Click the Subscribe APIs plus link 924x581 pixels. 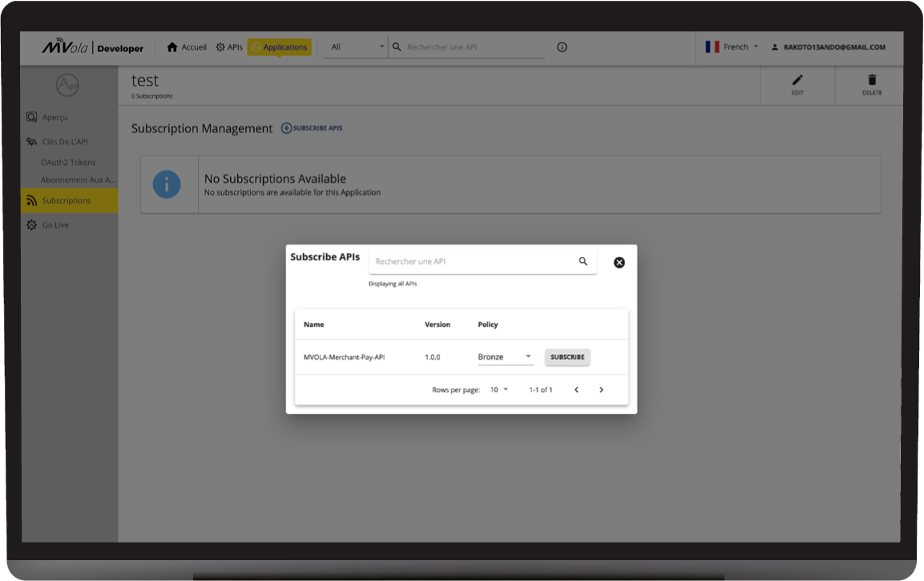pyautogui.click(x=312, y=128)
